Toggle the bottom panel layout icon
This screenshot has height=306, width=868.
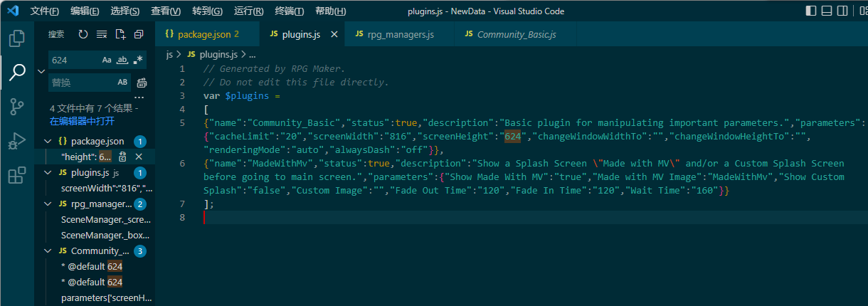(827, 11)
